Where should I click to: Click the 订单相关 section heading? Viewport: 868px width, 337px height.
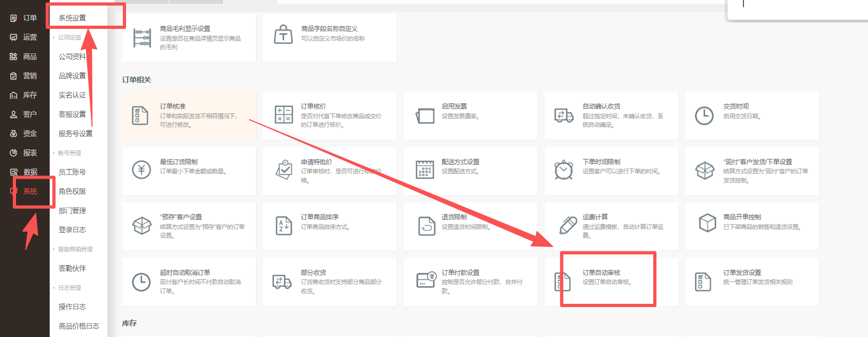(x=136, y=80)
